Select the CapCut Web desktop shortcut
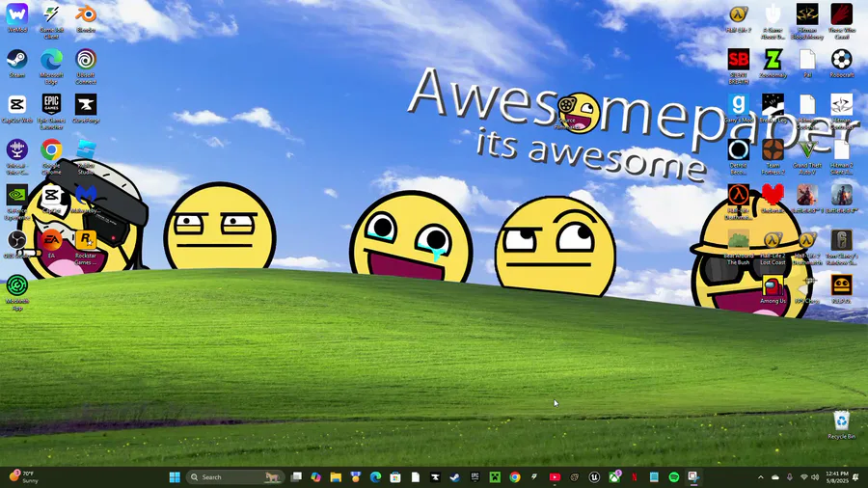The height and width of the screenshot is (488, 868). click(17, 108)
